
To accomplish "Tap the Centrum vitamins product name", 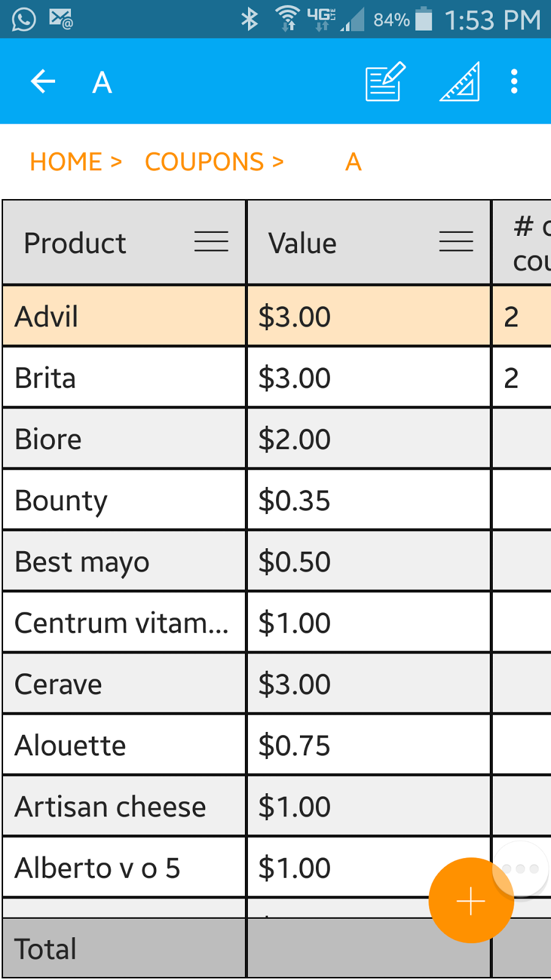I will 122,623.
